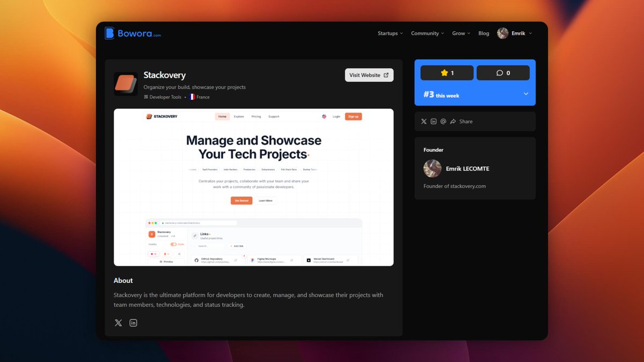This screenshot has height=362, width=644.
Task: Expand the #3 this week ranking chevron
Action: click(x=526, y=94)
